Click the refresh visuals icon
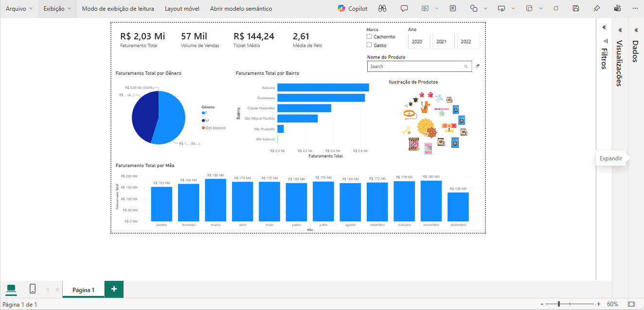644x310 pixels. (x=556, y=9)
